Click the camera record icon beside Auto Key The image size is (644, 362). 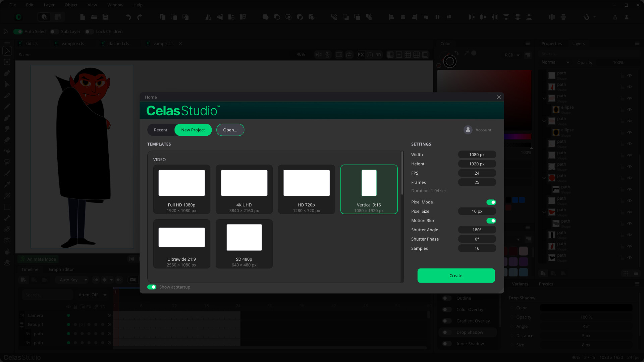133,280
